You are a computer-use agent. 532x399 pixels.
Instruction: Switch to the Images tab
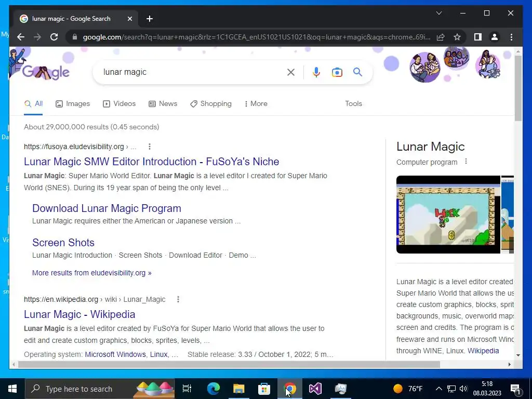point(73,103)
